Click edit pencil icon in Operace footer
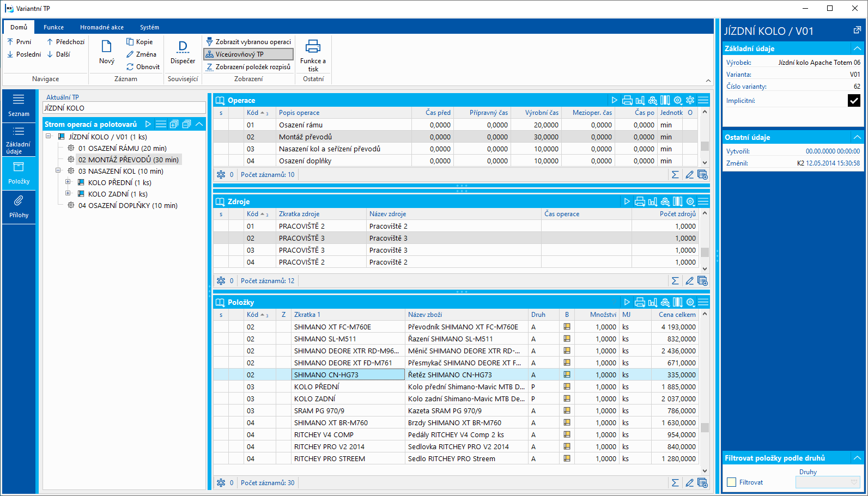Image resolution: width=868 pixels, height=496 pixels. [x=689, y=175]
